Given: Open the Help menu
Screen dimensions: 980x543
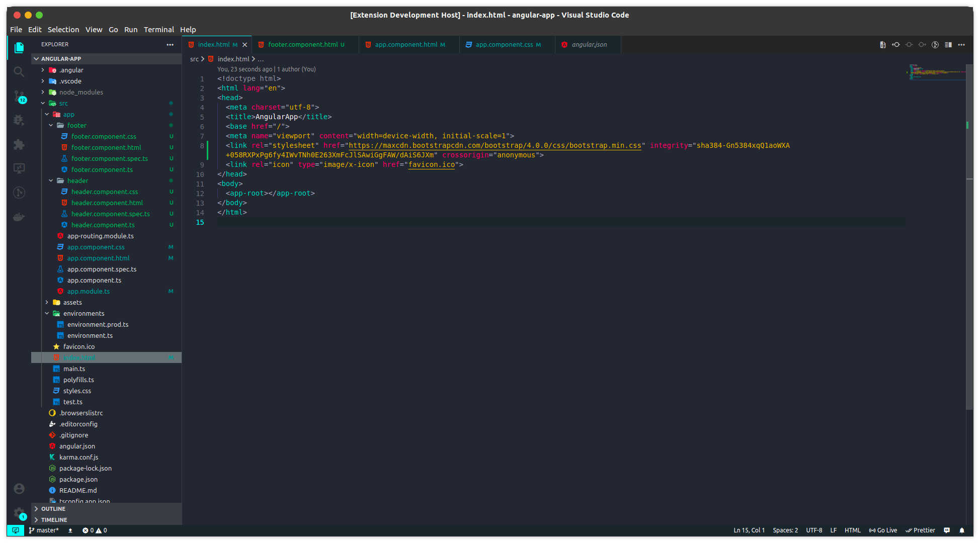Looking at the screenshot, I should 188,30.
